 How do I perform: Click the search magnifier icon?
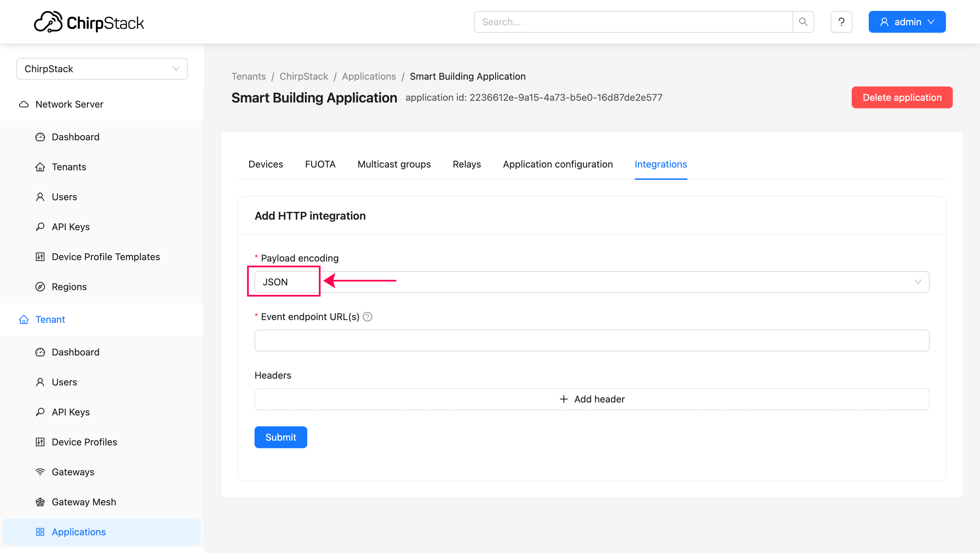tap(803, 22)
